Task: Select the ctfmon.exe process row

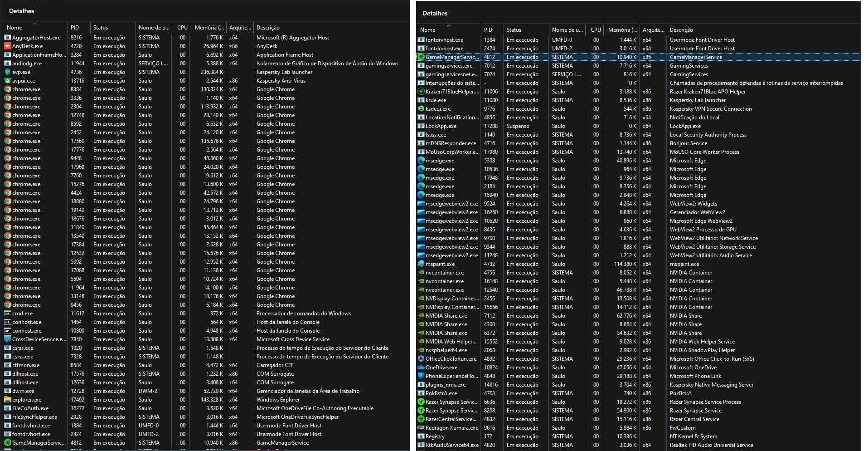Action: [x=206, y=365]
